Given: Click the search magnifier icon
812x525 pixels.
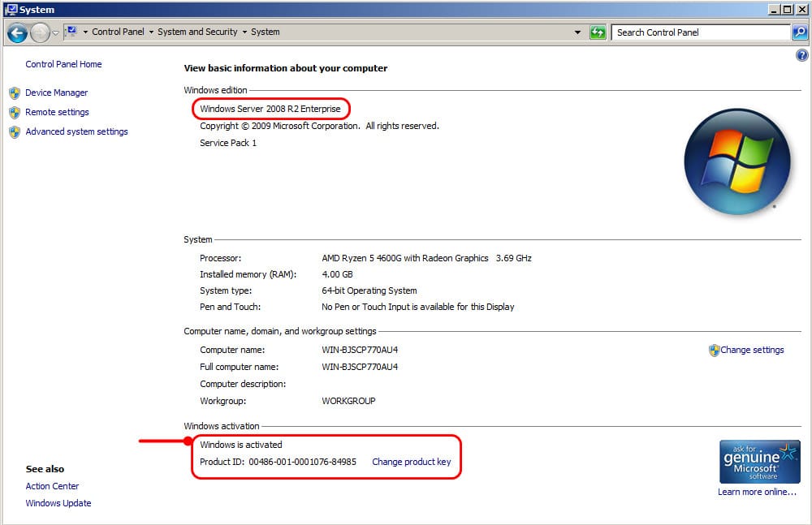Looking at the screenshot, I should [800, 32].
